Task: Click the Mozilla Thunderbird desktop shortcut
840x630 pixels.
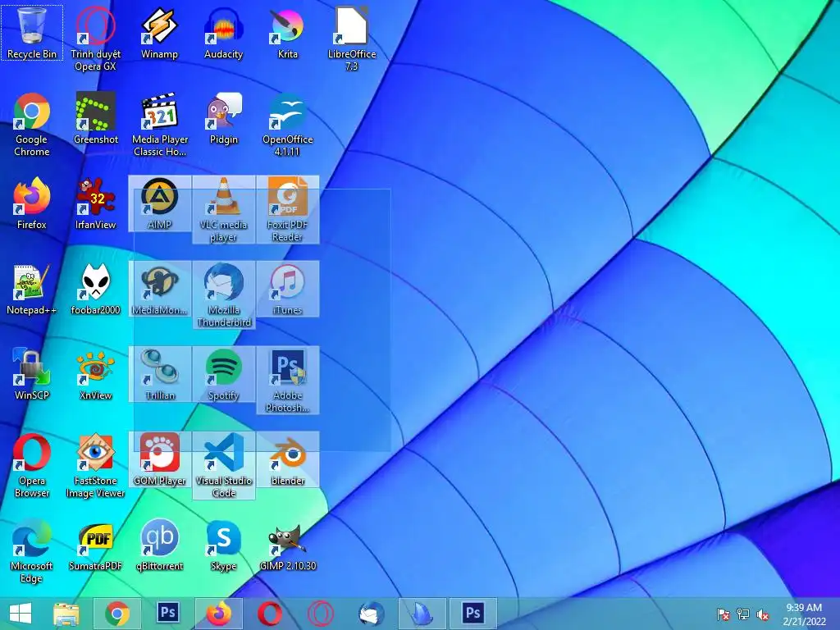Action: tap(223, 294)
